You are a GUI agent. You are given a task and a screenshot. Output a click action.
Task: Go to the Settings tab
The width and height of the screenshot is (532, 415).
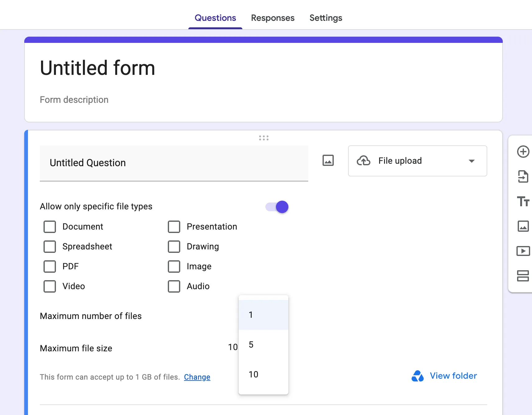[x=326, y=18]
